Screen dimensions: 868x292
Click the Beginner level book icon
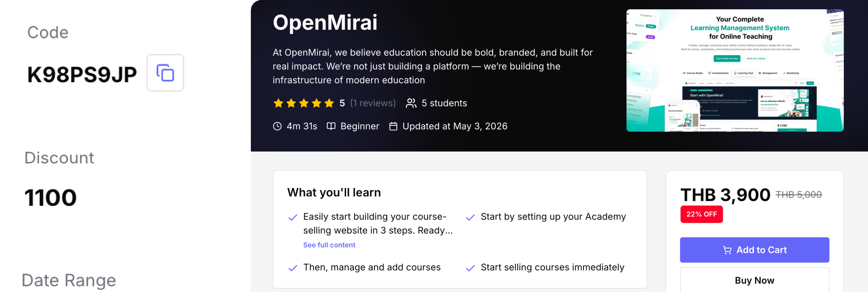[x=331, y=126]
